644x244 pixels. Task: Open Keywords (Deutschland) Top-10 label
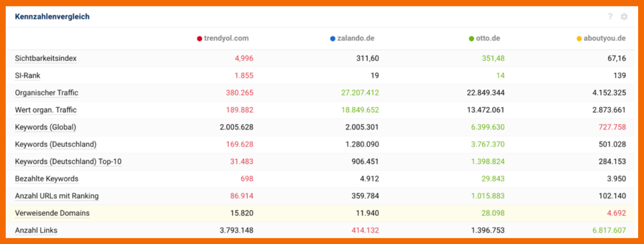point(68,162)
